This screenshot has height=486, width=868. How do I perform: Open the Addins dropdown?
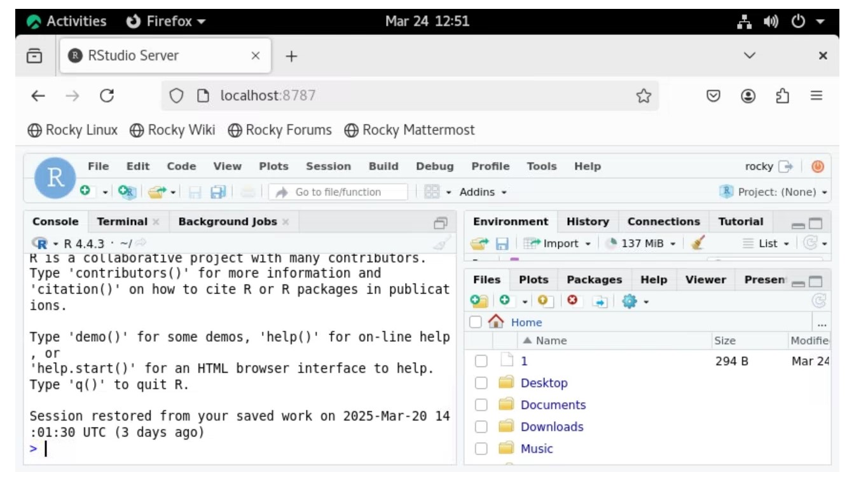[483, 192]
